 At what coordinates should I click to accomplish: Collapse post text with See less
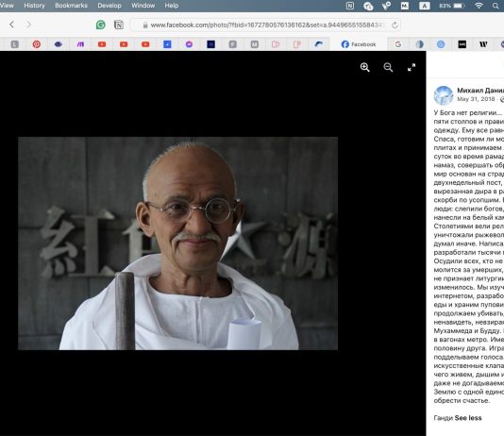tap(468, 418)
